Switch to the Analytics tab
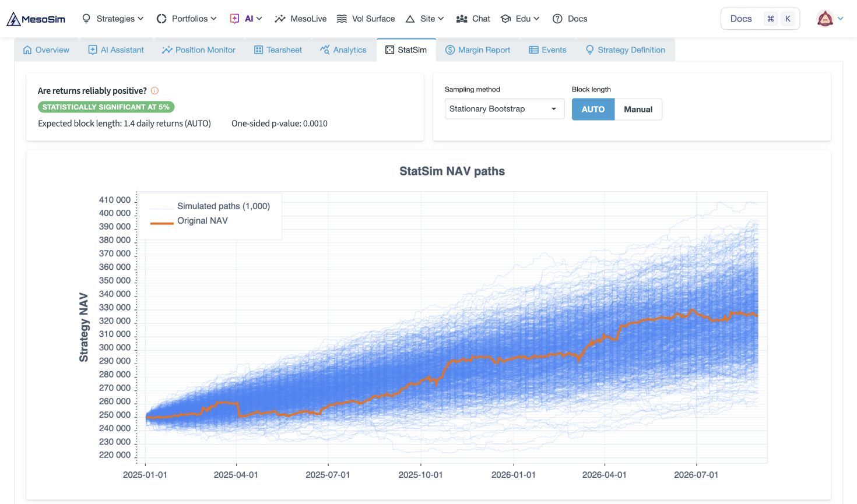This screenshot has width=857, height=504. [343, 50]
